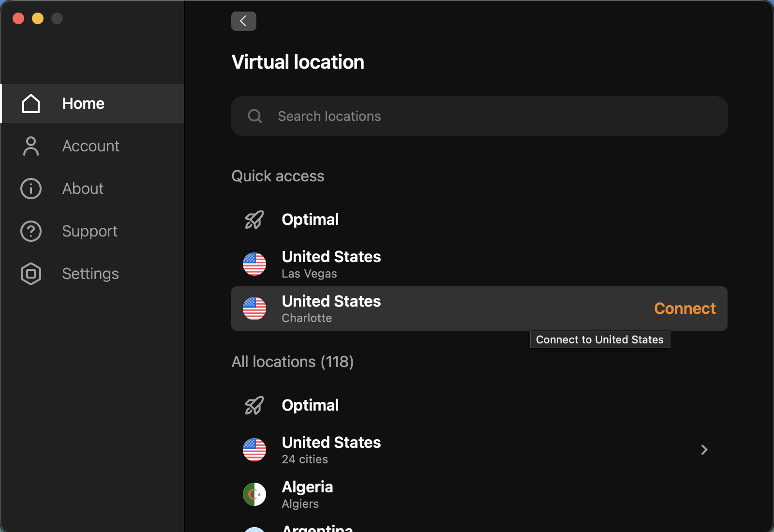Click the Settings hexagon icon
Image resolution: width=774 pixels, height=532 pixels.
31,274
